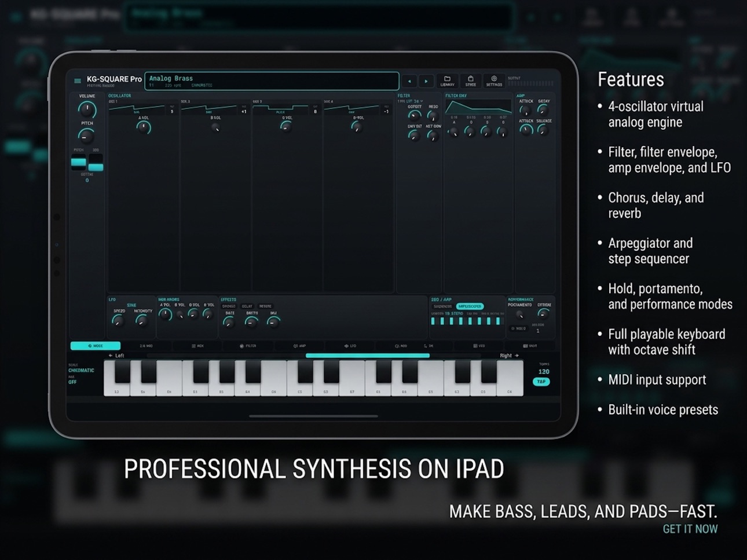Image resolution: width=747 pixels, height=560 pixels.
Task: Click the filter Reso knob
Action: click(x=433, y=115)
